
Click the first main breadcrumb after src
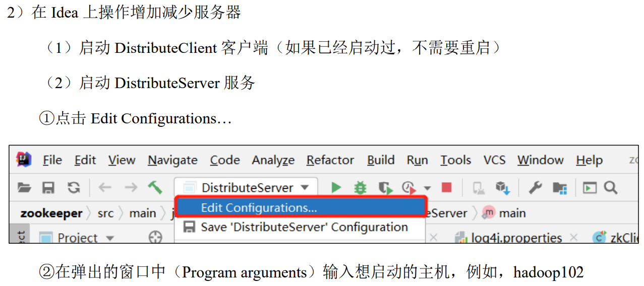tap(143, 213)
